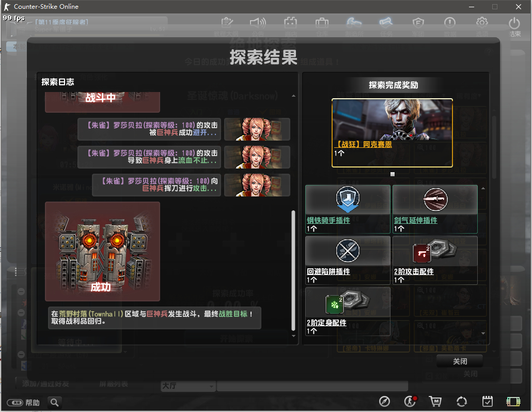532x412 pixels.
Task: Click the 阿克赛恩 character reward thumbnail
Action: [392, 119]
